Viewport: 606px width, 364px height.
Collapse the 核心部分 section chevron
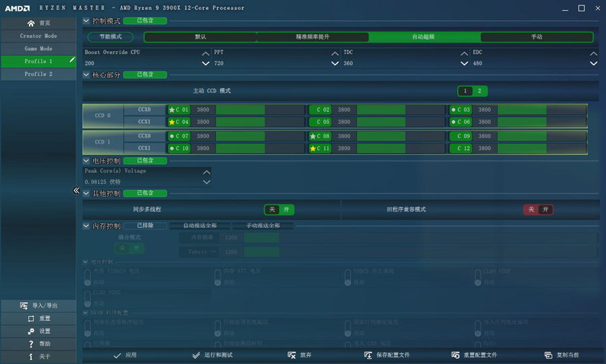click(86, 75)
